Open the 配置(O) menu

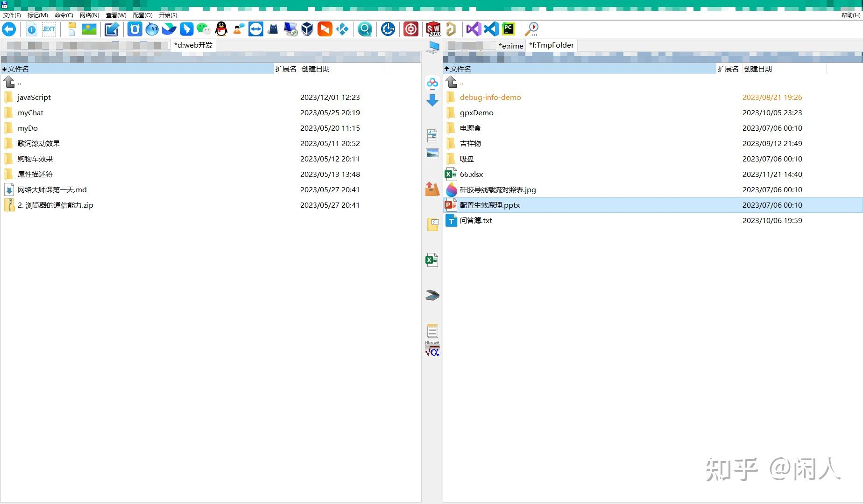[x=143, y=15]
